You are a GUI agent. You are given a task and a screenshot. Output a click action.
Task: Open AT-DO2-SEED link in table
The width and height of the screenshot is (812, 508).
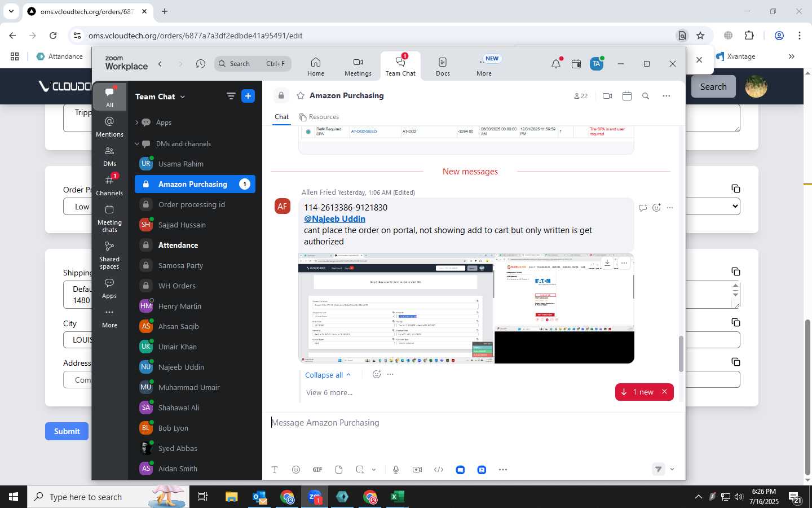click(364, 132)
